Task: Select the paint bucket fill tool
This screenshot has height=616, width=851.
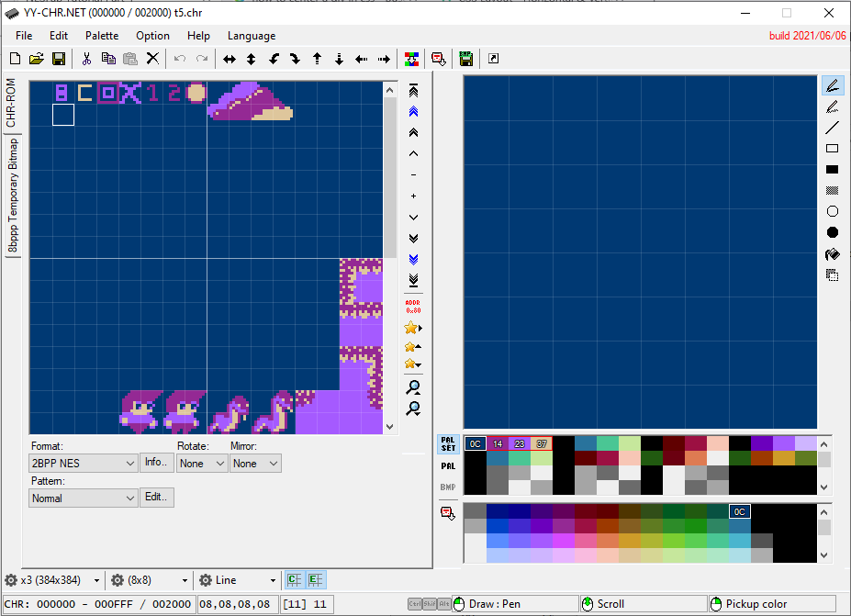Action: tap(833, 254)
